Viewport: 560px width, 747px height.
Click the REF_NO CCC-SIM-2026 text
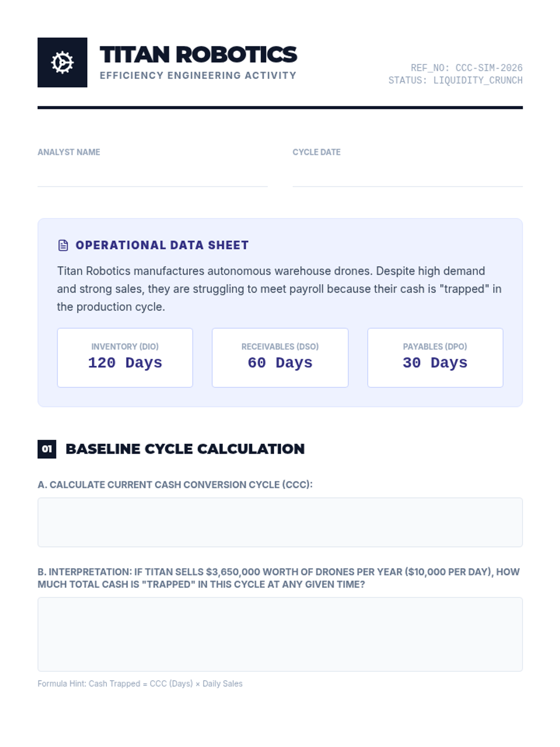[x=467, y=68]
